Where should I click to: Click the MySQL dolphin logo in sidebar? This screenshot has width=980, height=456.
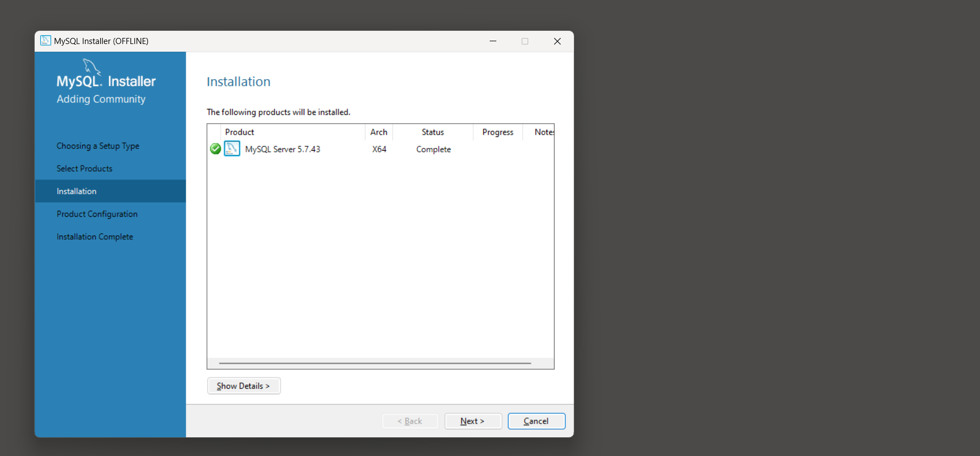(x=92, y=67)
